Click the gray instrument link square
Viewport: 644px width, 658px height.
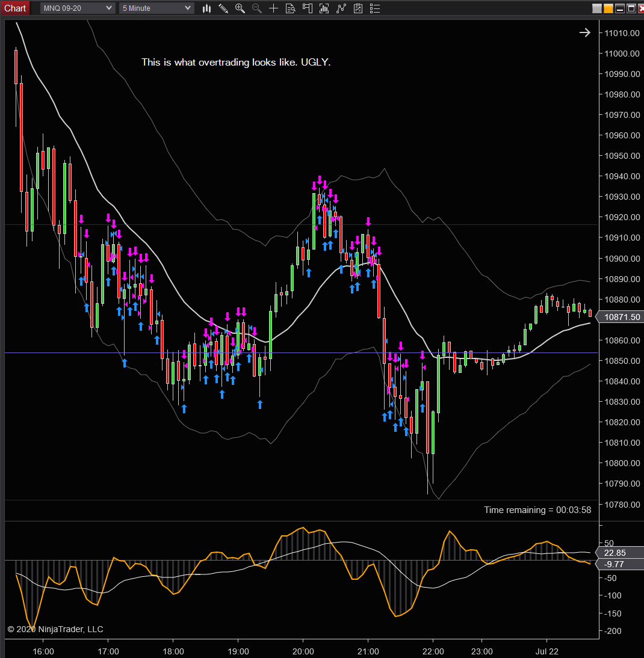[597, 8]
